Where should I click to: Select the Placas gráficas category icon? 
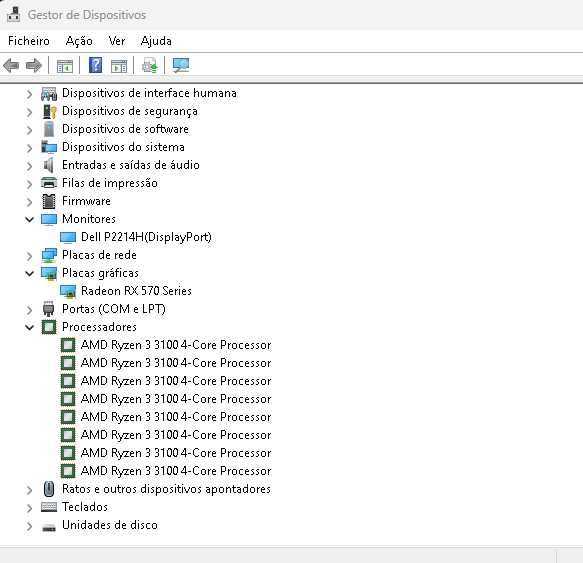[x=49, y=273]
